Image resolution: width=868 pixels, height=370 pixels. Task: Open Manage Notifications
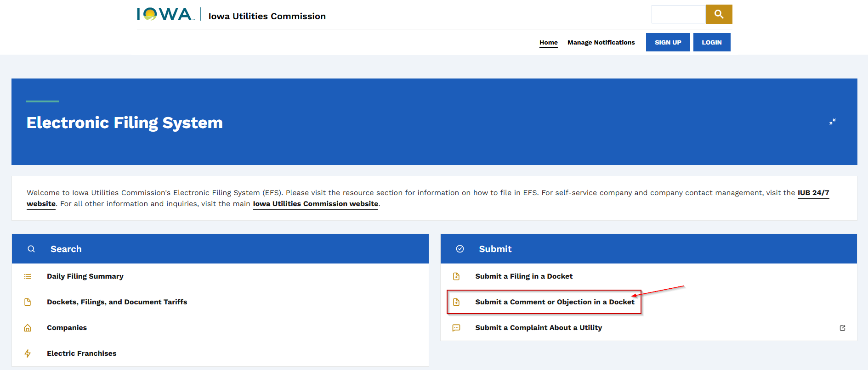[601, 42]
